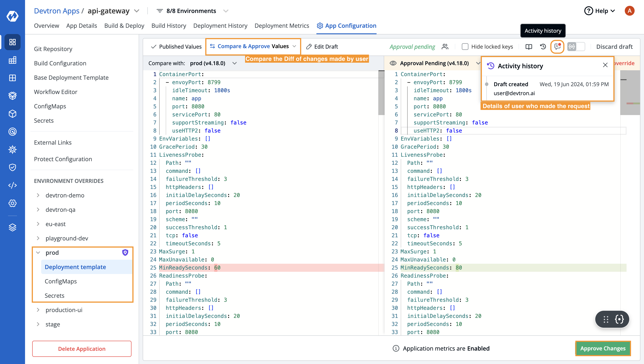644x364 pixels.
Task: Click the activity history clock icon
Action: [543, 47]
